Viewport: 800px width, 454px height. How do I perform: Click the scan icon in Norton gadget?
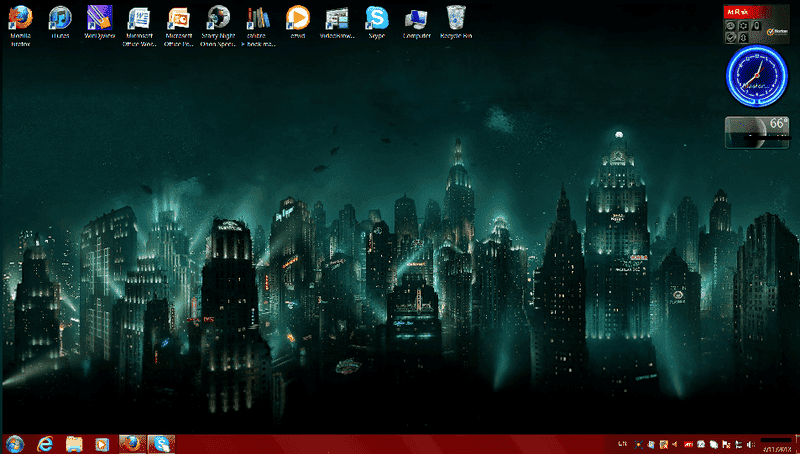pyautogui.click(x=731, y=26)
